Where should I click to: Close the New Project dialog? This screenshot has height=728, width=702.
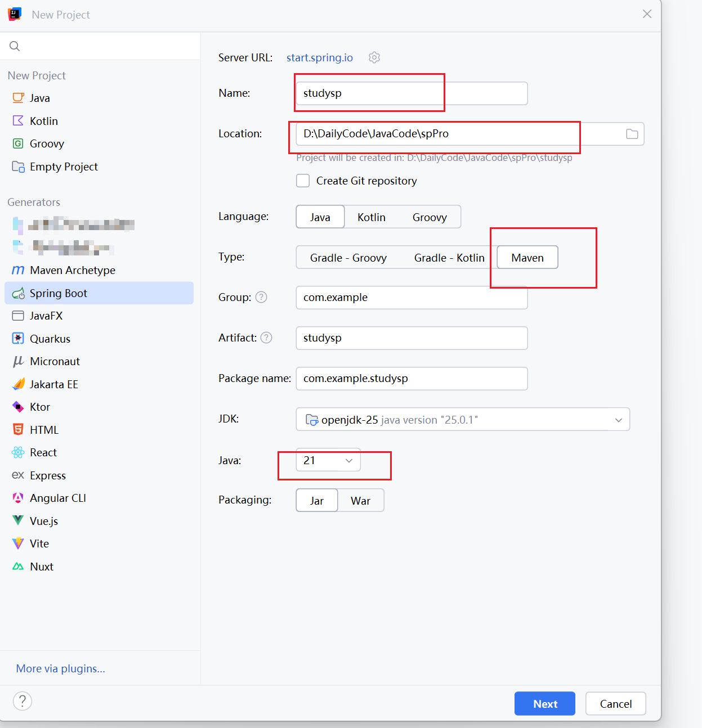pyautogui.click(x=647, y=14)
